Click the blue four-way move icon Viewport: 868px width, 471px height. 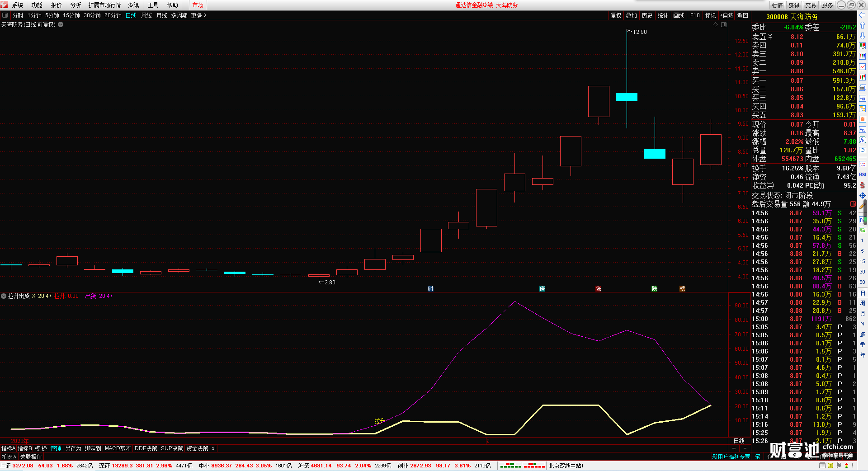pyautogui.click(x=863, y=195)
